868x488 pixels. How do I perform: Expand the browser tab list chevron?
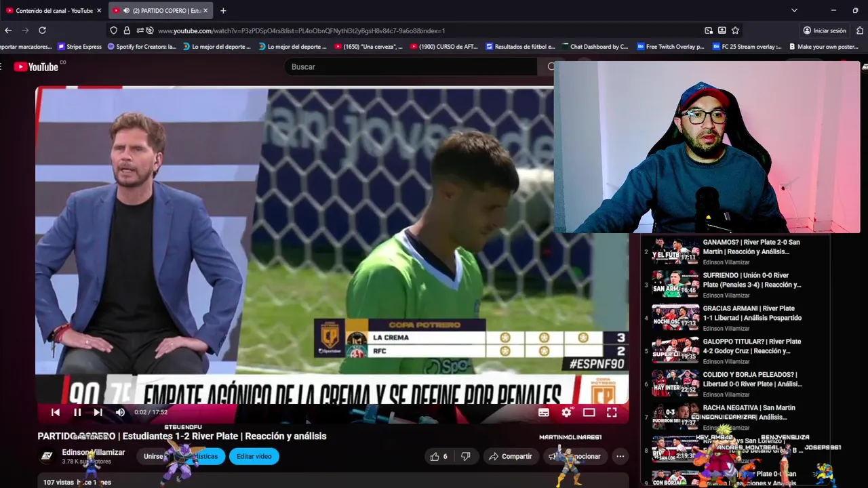[794, 11]
